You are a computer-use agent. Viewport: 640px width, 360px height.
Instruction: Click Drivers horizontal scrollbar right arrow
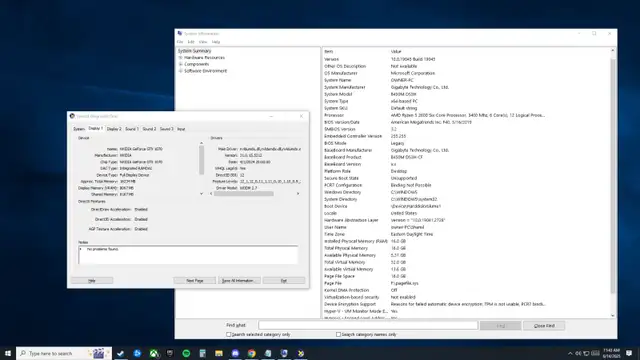click(x=298, y=193)
